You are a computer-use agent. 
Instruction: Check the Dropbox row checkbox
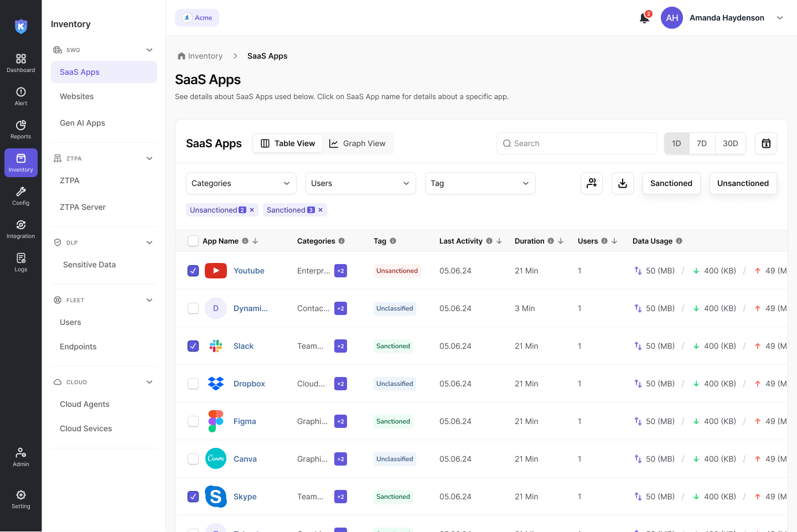tap(193, 384)
